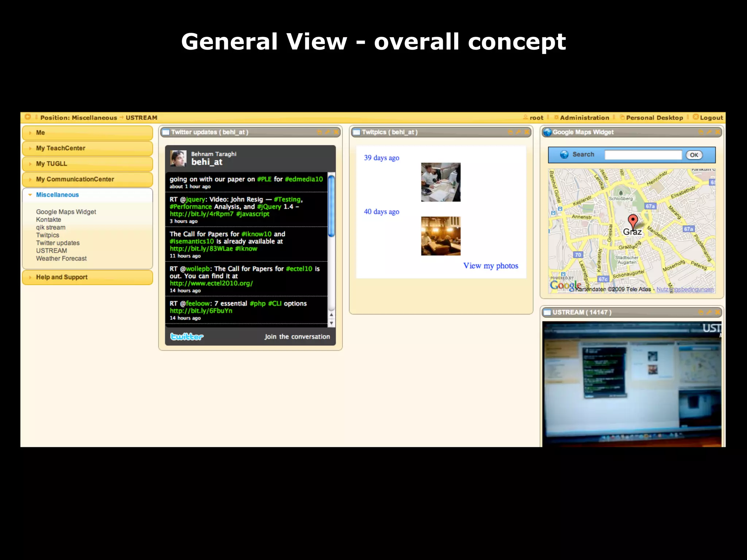
Task: Click the scroll up arrow in Twitter widget
Action: pos(331,315)
